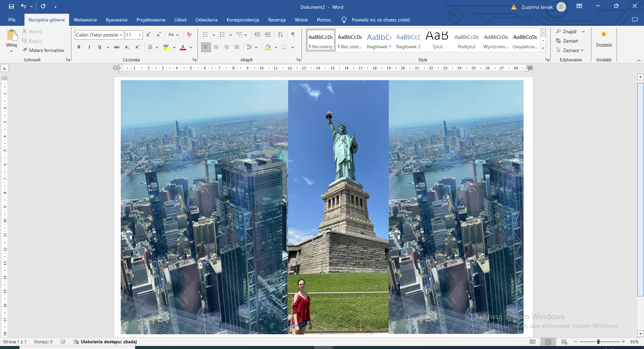Viewport: 644px width, 349px height.
Task: Sort the selected text
Action: point(281,35)
